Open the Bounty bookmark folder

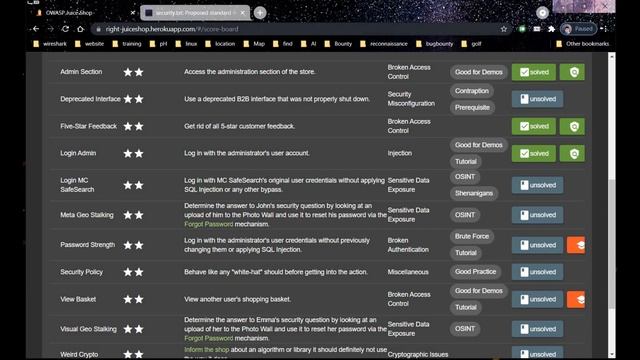(x=338, y=44)
